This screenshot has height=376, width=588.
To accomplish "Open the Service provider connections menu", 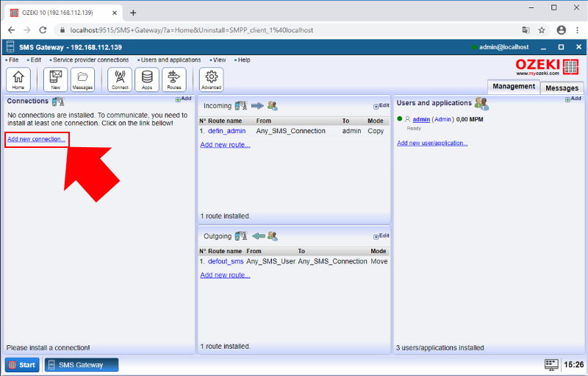I will pos(90,60).
